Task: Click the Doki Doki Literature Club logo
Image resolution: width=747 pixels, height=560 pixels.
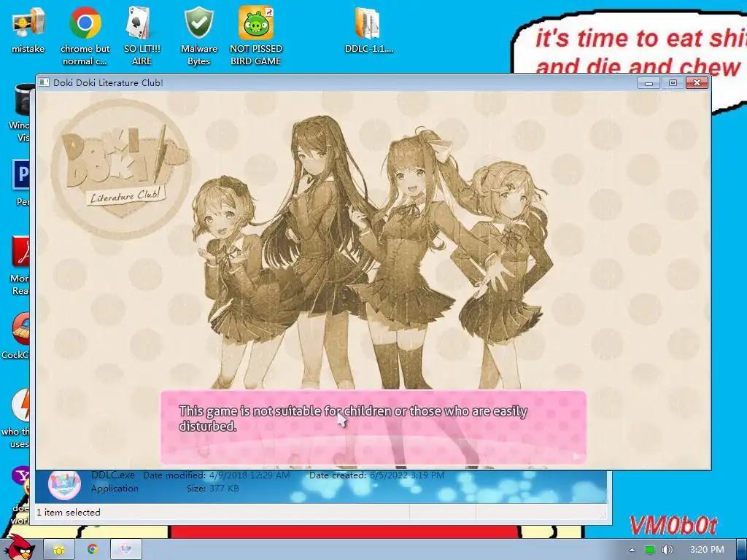Action: 121,168
